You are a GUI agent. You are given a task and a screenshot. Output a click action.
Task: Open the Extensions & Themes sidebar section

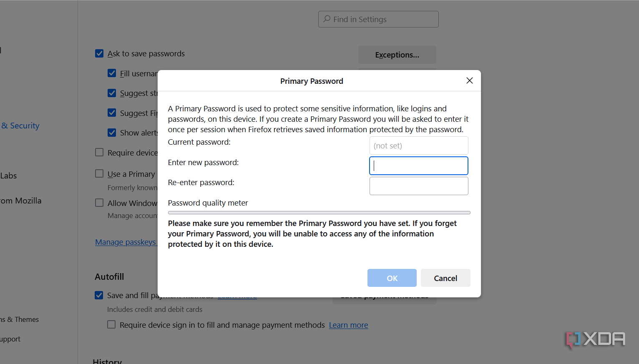[x=19, y=319]
